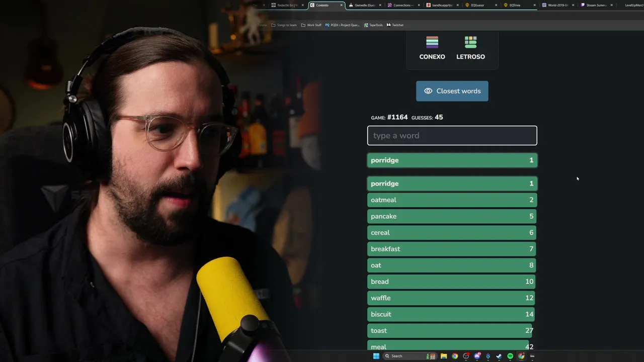Click the latest guess porridge bar

(x=452, y=160)
